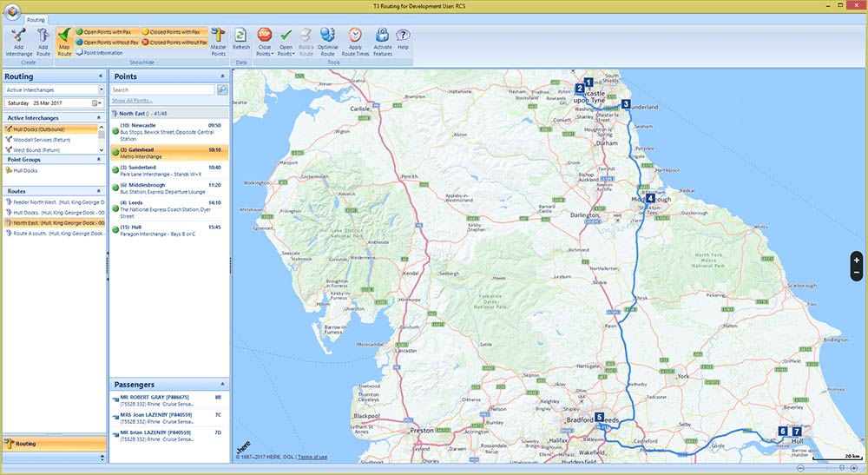Click map marker 6 near Hull

tap(782, 431)
